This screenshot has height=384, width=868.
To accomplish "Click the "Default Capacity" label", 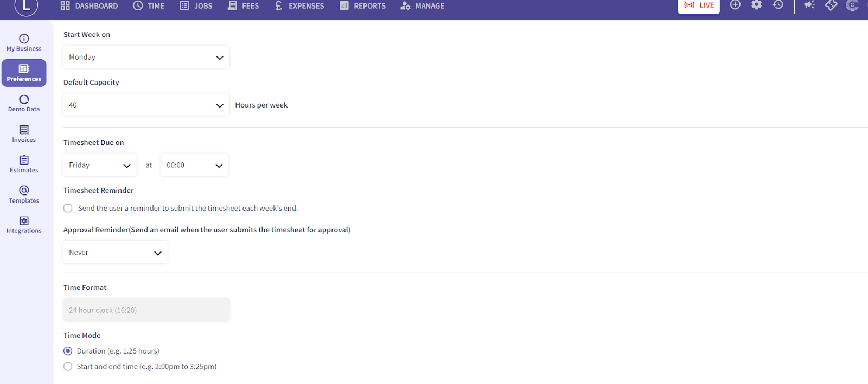I will 91,83.
